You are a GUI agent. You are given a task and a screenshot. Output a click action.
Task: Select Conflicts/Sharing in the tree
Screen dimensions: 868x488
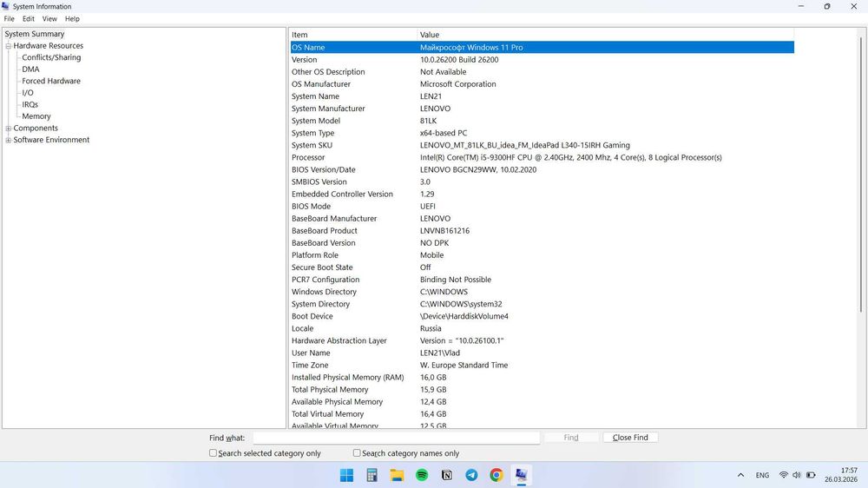[x=51, y=57]
